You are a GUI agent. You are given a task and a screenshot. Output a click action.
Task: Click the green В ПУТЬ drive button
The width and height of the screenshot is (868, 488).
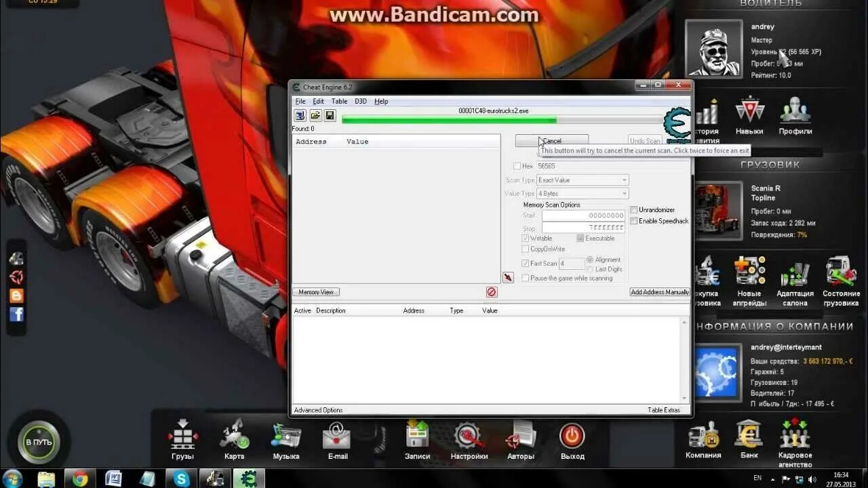point(39,442)
